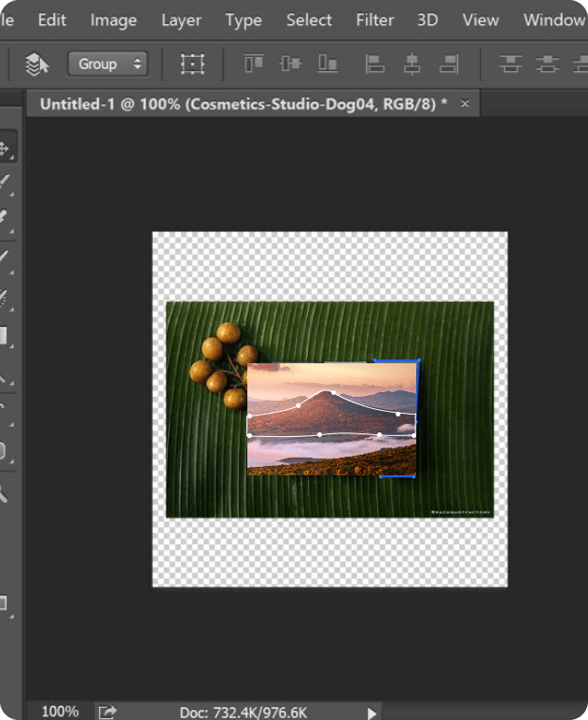
Task: Click the top warp anchor point on the mountain peak
Action: click(x=333, y=393)
